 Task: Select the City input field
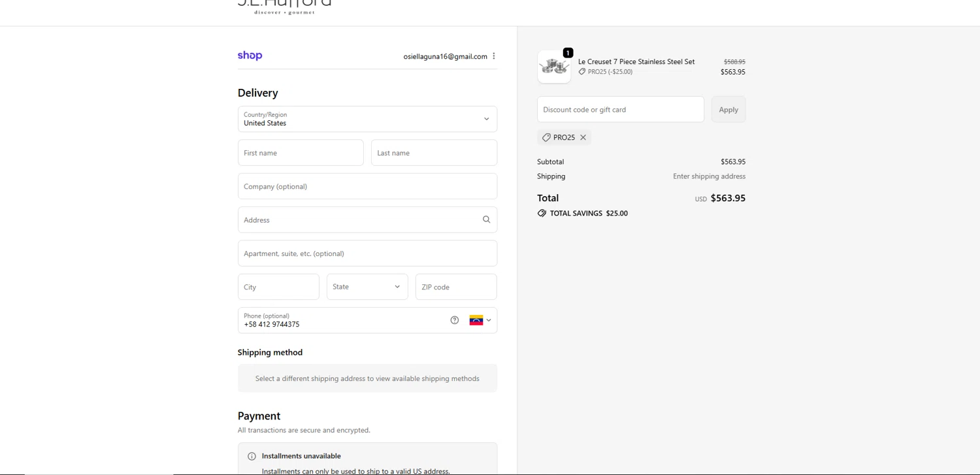tap(278, 287)
